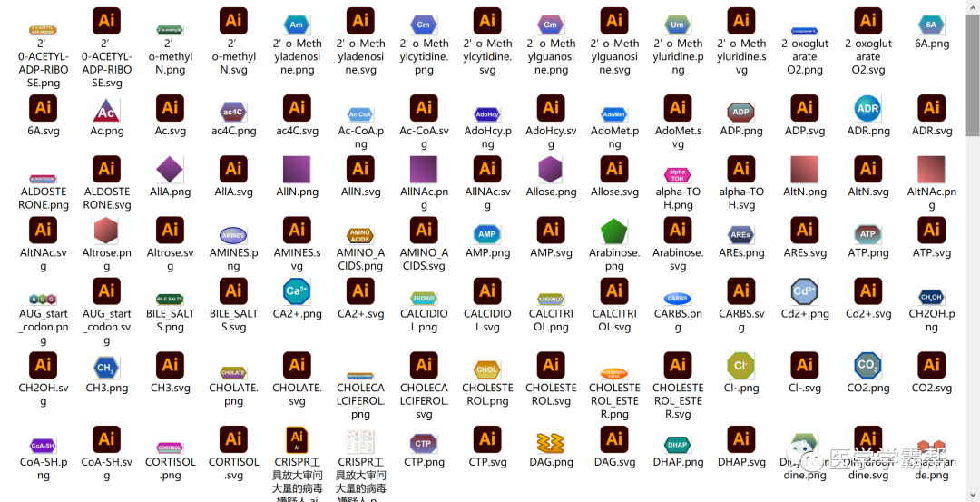Screen dimensions: 980x502
Task: Select the AllN.png purple square thumbnail
Action: pos(296,170)
